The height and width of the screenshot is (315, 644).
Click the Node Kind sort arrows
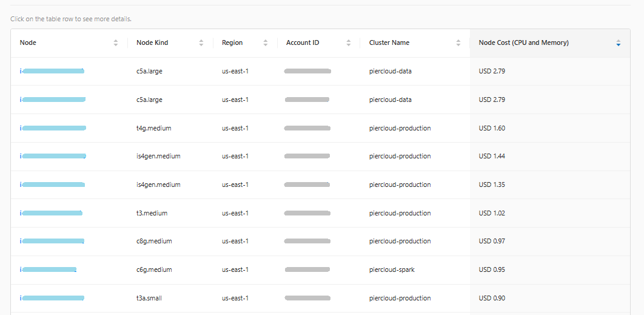(201, 43)
